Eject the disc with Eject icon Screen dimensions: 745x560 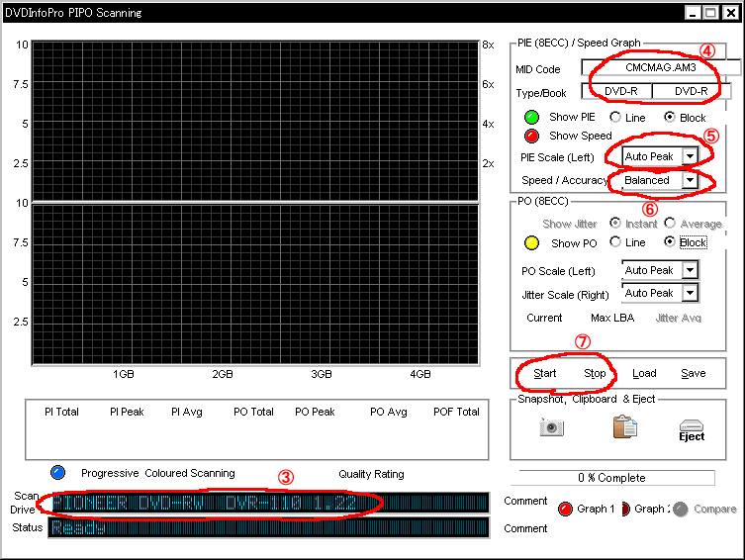pyautogui.click(x=692, y=430)
